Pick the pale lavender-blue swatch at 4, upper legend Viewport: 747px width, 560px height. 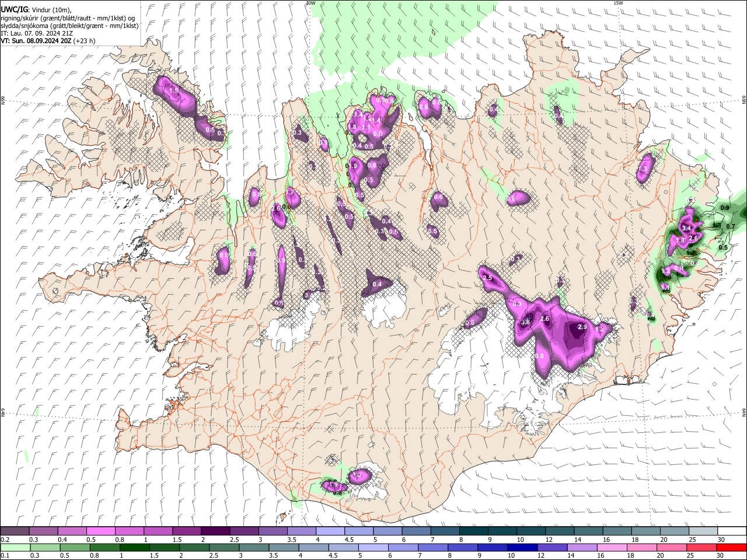point(329,531)
